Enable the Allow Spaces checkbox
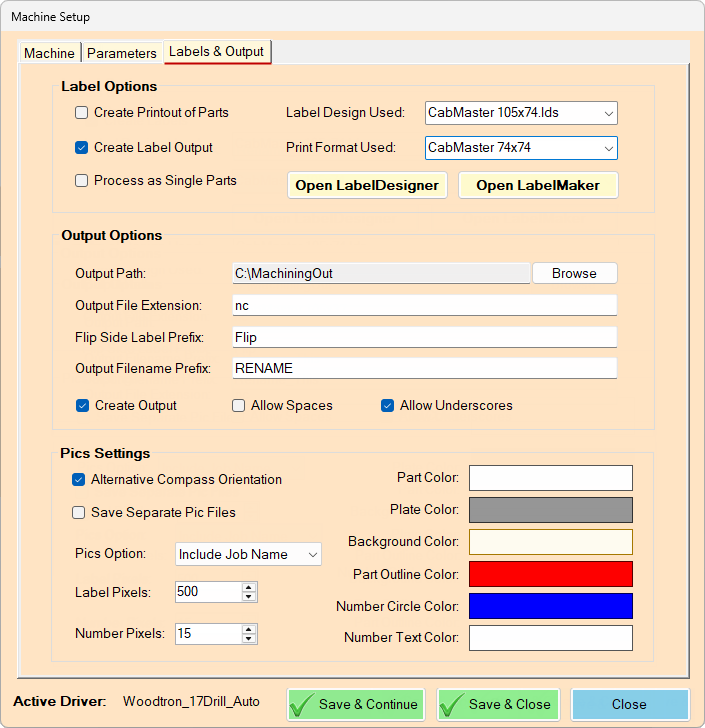Screen dimensions: 705x728 point(239,406)
